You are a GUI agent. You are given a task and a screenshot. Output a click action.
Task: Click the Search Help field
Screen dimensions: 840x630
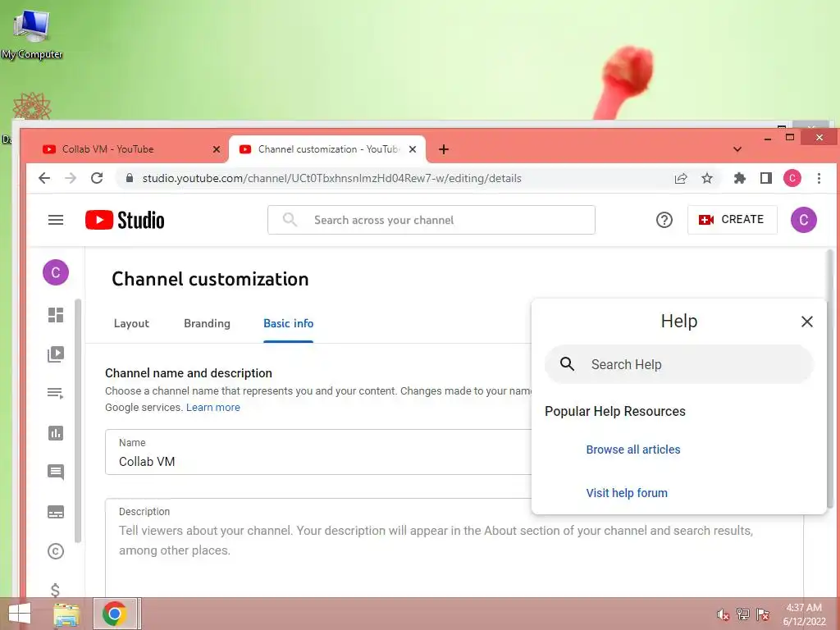[679, 364]
